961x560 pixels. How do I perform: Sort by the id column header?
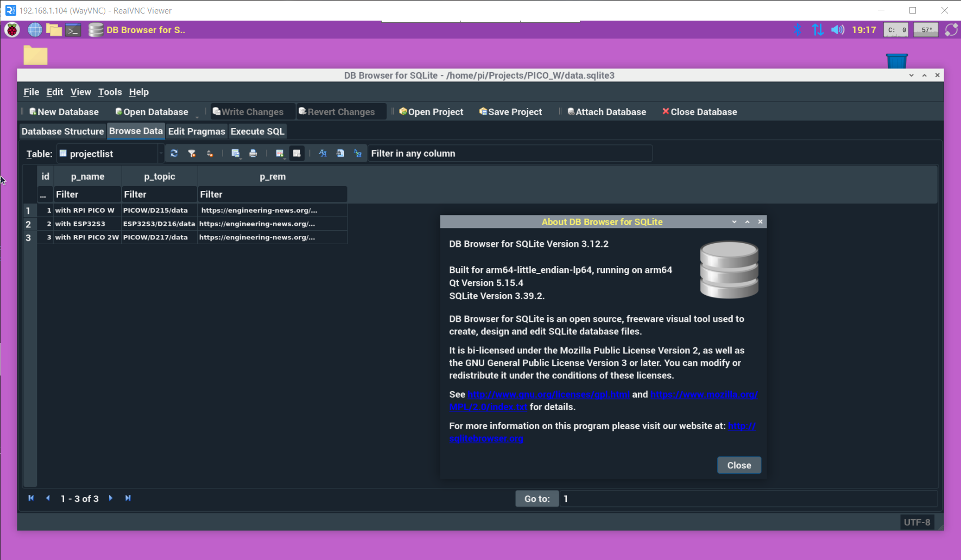click(45, 176)
